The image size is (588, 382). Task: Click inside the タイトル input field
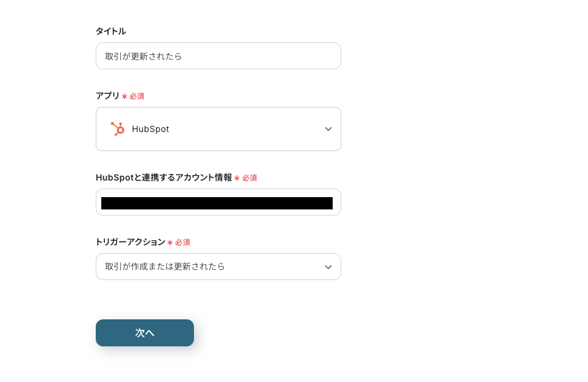[x=219, y=56]
